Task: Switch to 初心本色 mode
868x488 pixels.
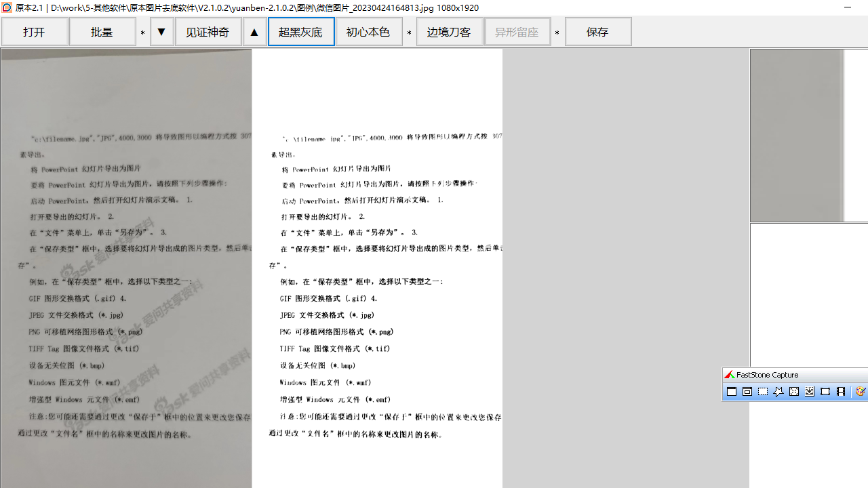Action: [369, 31]
